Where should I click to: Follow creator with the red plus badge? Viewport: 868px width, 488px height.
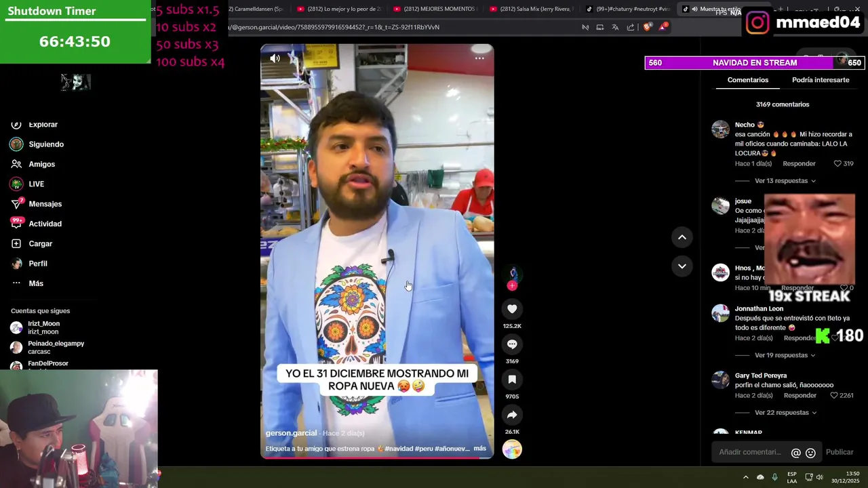(512, 285)
